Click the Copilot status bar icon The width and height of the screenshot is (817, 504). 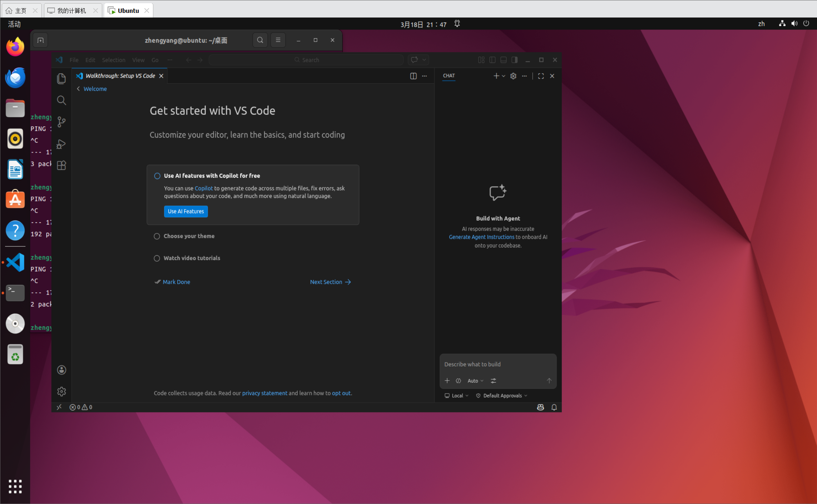point(540,407)
